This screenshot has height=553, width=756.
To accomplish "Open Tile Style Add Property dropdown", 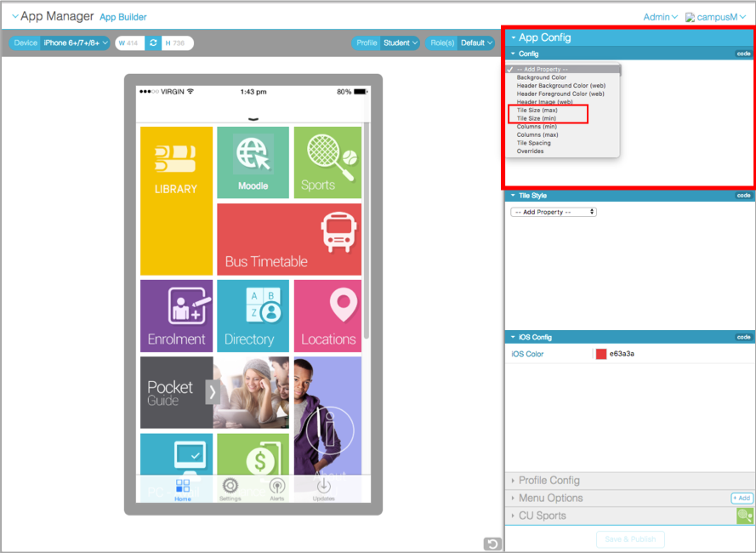I will (x=554, y=212).
